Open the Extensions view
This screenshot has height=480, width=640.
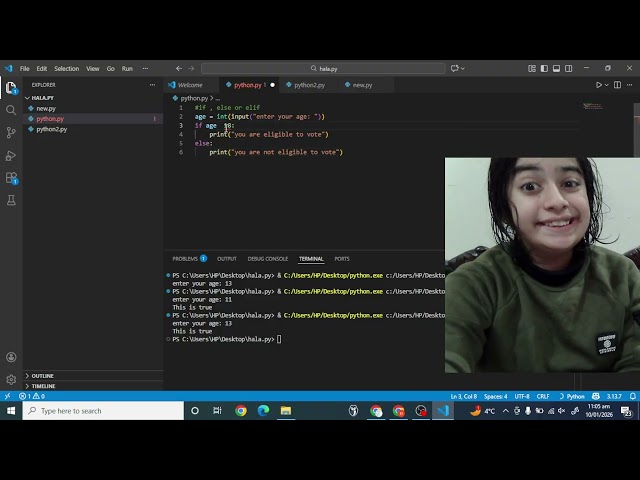pos(11,178)
